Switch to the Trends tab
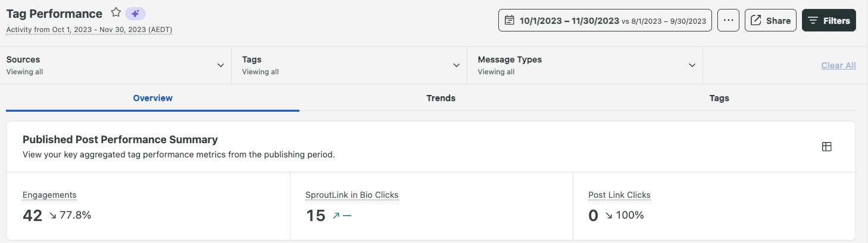The height and width of the screenshot is (243, 868). coord(441,98)
